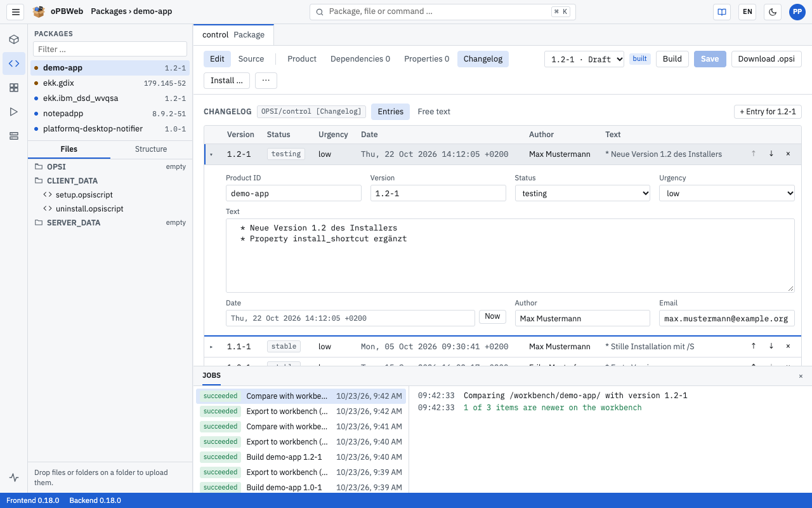812x508 pixels.
Task: Switch language using the EN button
Action: (x=747, y=11)
